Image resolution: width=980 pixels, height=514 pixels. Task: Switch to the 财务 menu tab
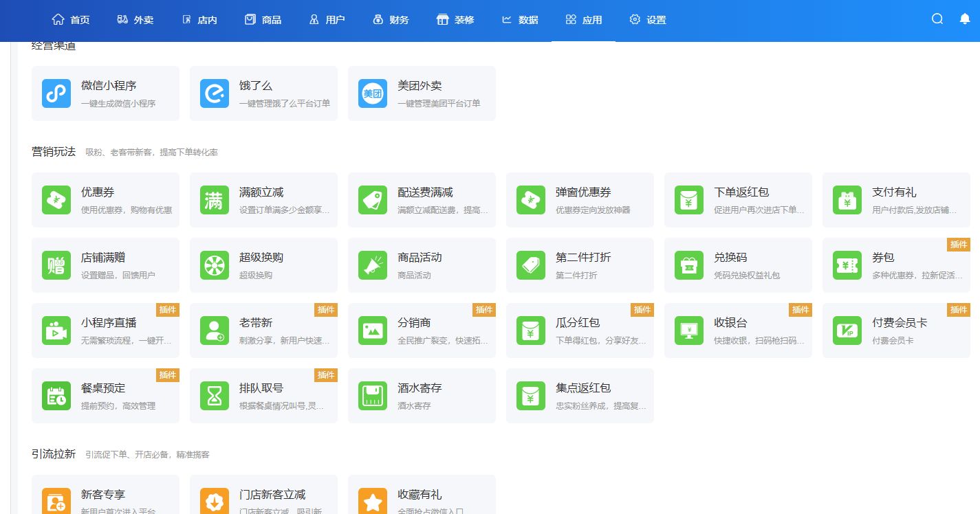391,20
